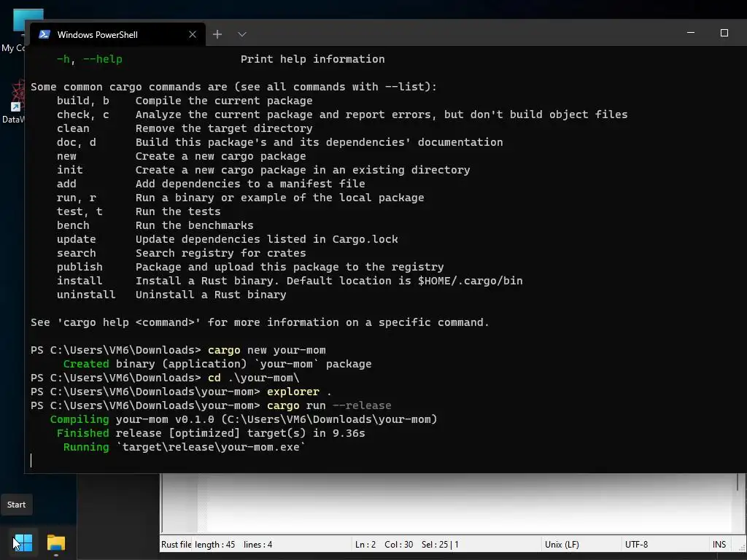Click 'target\release\your-mom.exe' path text
747x560 pixels.
211,447
